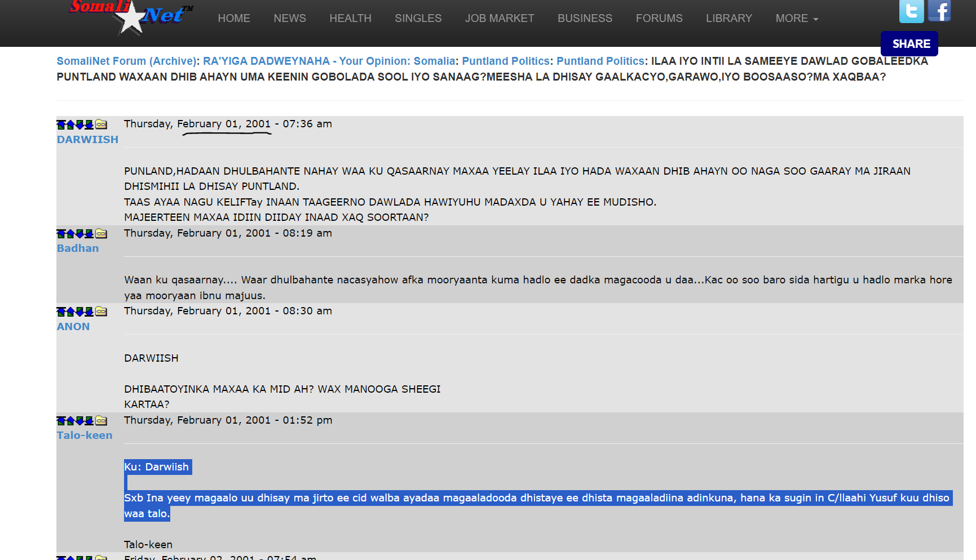
Task: Open the BUSINESS section
Action: [x=585, y=19]
